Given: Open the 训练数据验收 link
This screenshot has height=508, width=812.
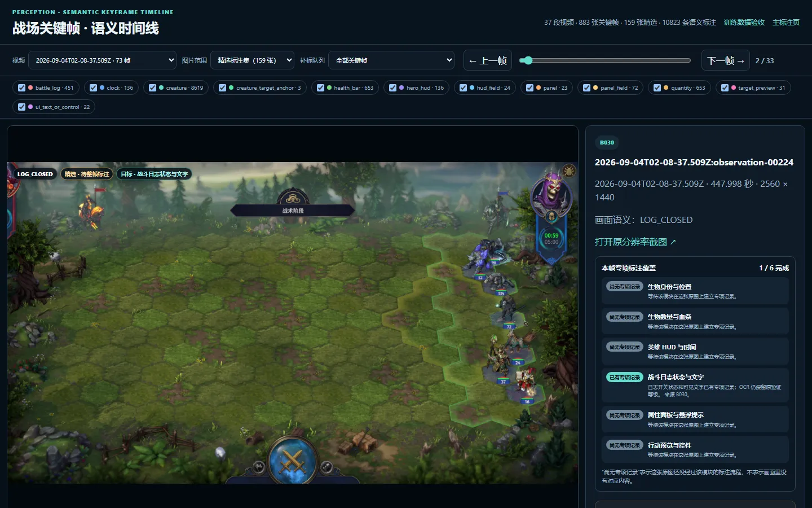Looking at the screenshot, I should tap(744, 23).
